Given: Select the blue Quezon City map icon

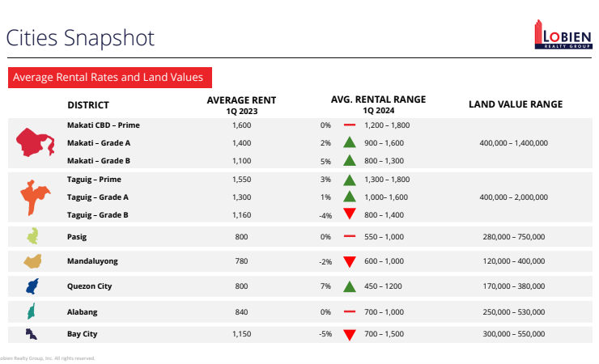Looking at the screenshot, I should 32,286.
